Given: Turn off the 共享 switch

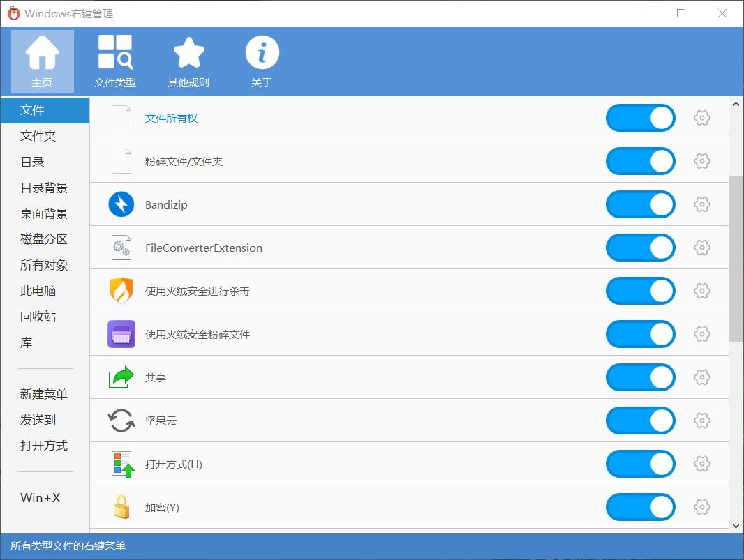Looking at the screenshot, I should click(641, 377).
